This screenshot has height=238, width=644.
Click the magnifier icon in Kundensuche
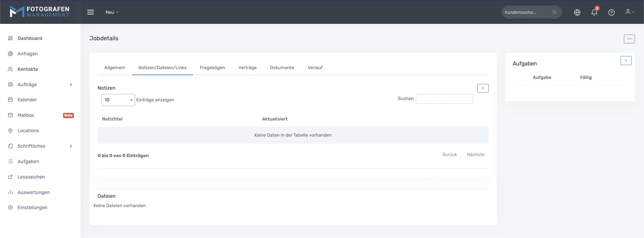554,12
